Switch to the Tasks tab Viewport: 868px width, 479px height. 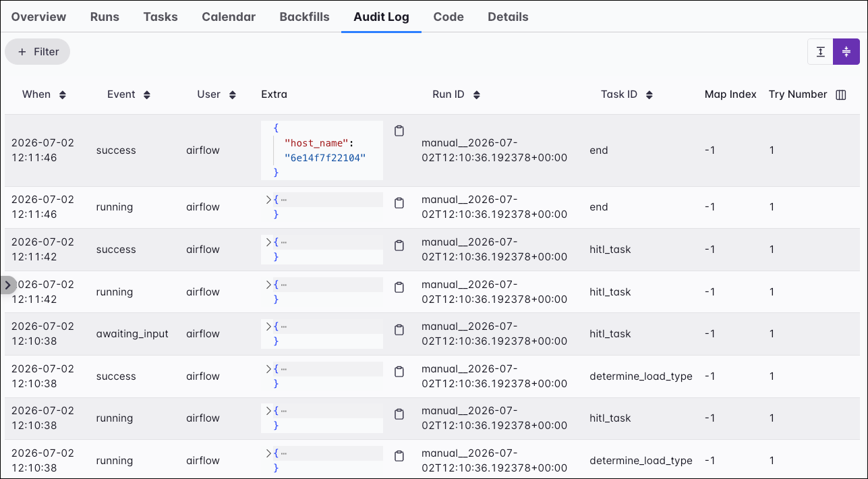coord(161,17)
